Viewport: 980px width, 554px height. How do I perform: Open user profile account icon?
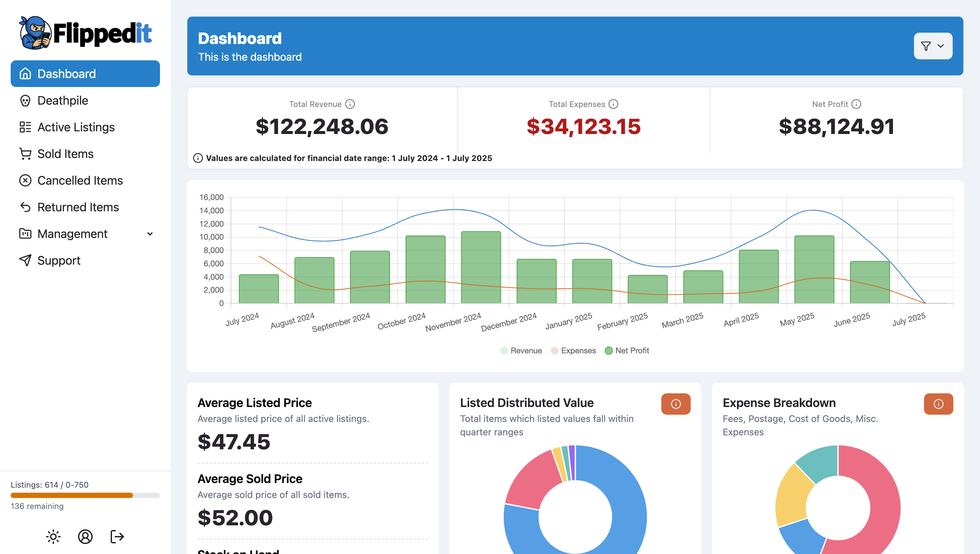(x=85, y=536)
